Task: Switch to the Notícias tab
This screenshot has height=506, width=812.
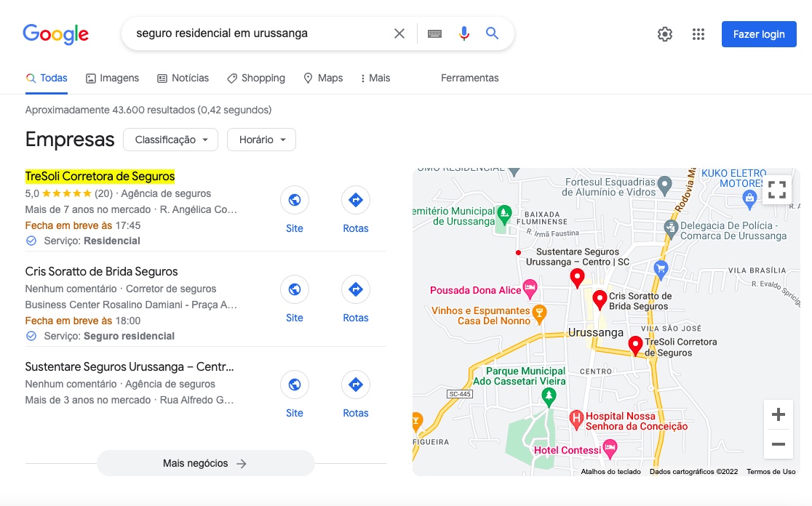Action: pos(183,78)
